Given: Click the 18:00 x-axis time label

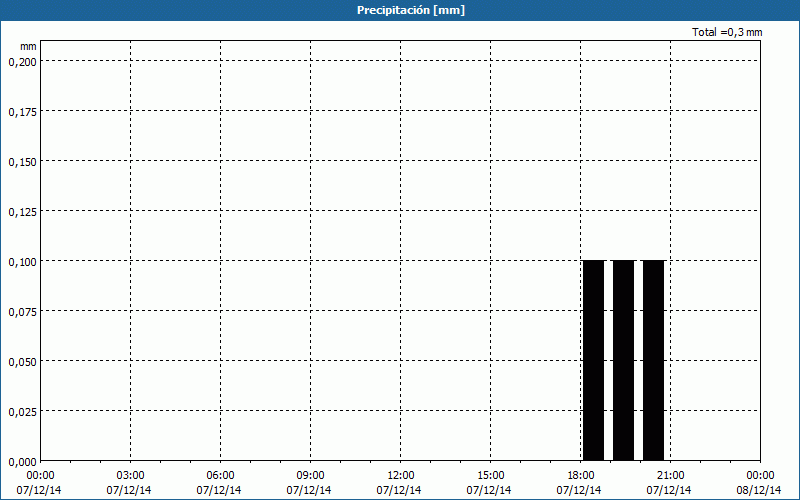Looking at the screenshot, I should point(581,476).
